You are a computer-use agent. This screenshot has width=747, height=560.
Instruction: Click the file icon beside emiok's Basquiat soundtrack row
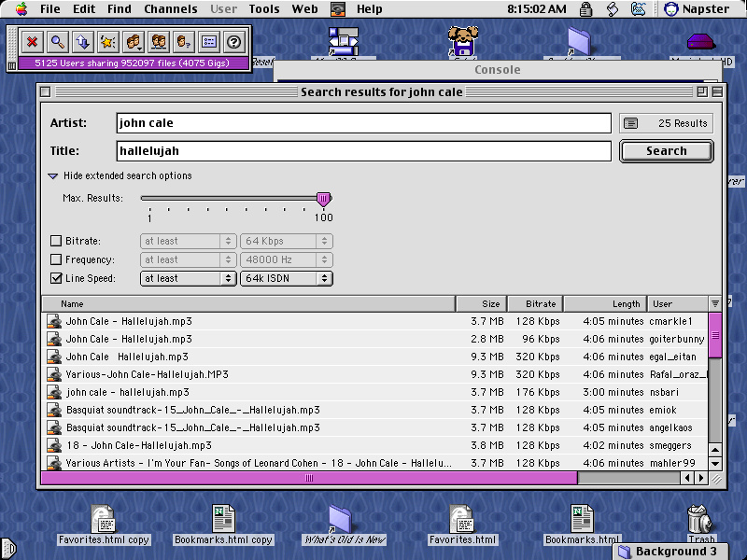pos(54,410)
